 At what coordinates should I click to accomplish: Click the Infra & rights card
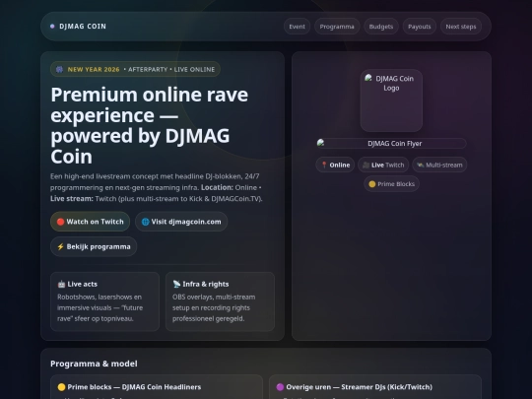pyautogui.click(x=220, y=301)
